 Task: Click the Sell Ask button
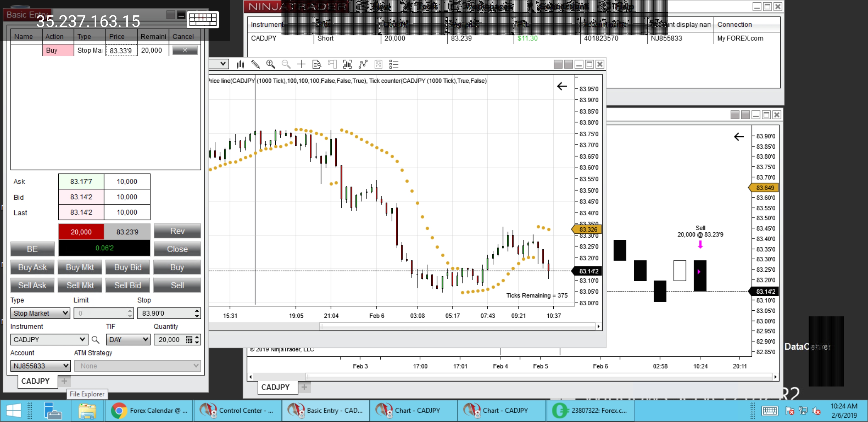point(32,286)
